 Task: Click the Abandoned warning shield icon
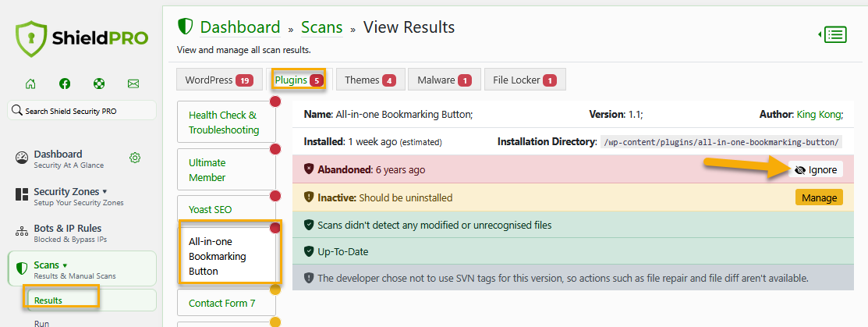point(309,169)
